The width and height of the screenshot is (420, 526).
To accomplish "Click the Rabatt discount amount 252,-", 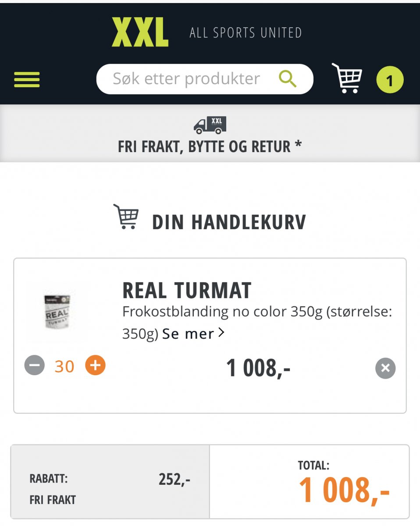I will 174,480.
